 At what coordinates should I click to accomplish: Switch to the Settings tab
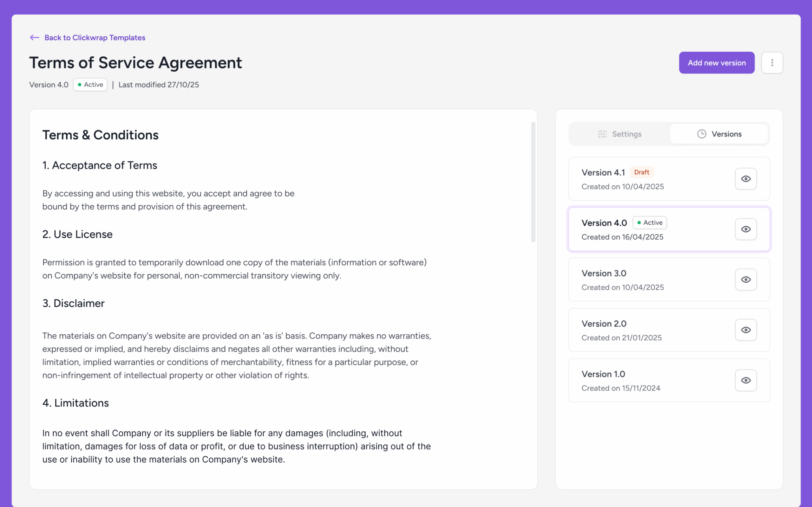pyautogui.click(x=619, y=134)
